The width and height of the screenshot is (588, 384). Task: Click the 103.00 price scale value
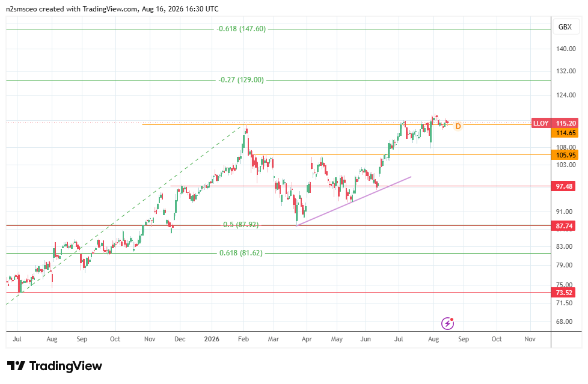(566, 165)
